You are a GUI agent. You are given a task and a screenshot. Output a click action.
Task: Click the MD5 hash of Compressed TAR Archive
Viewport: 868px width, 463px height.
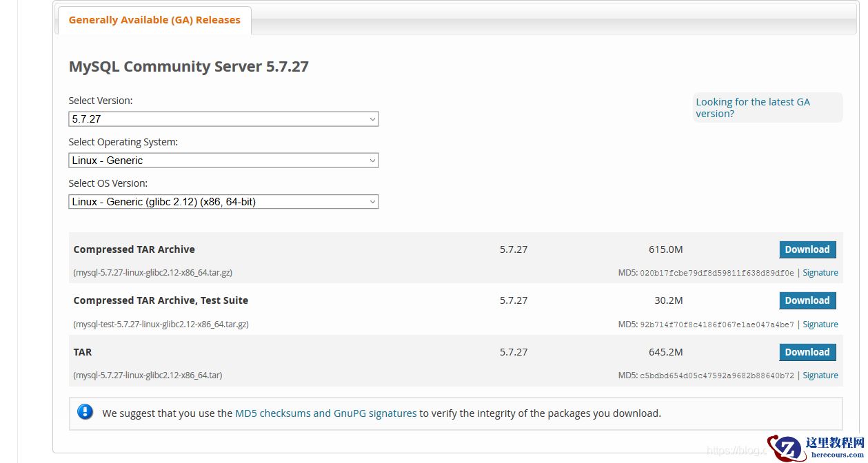(x=717, y=273)
